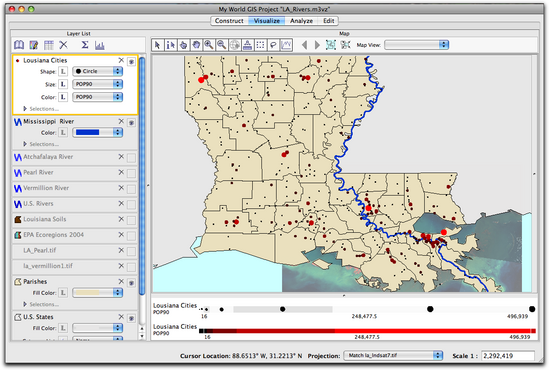Select the zoom in magnifier tool
This screenshot has height=370, width=549.
pyautogui.click(x=209, y=45)
